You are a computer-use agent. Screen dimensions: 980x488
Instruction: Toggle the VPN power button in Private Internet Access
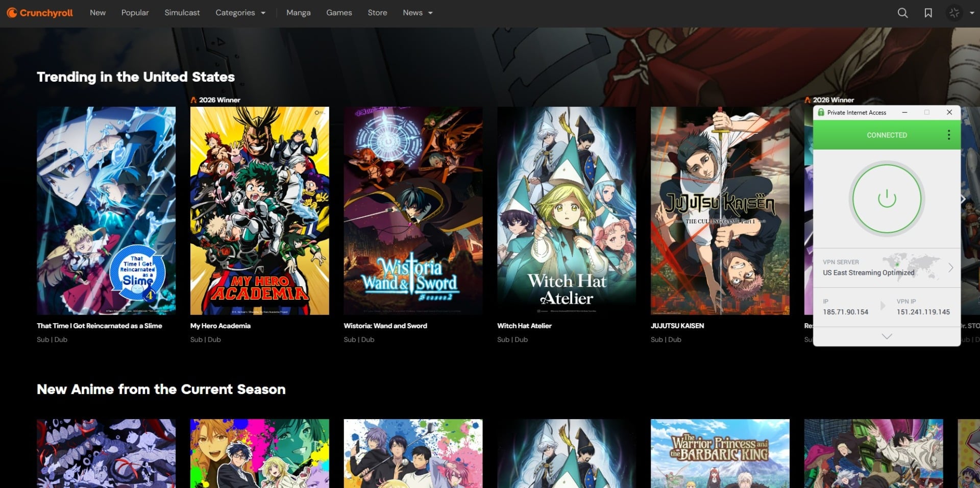887,199
